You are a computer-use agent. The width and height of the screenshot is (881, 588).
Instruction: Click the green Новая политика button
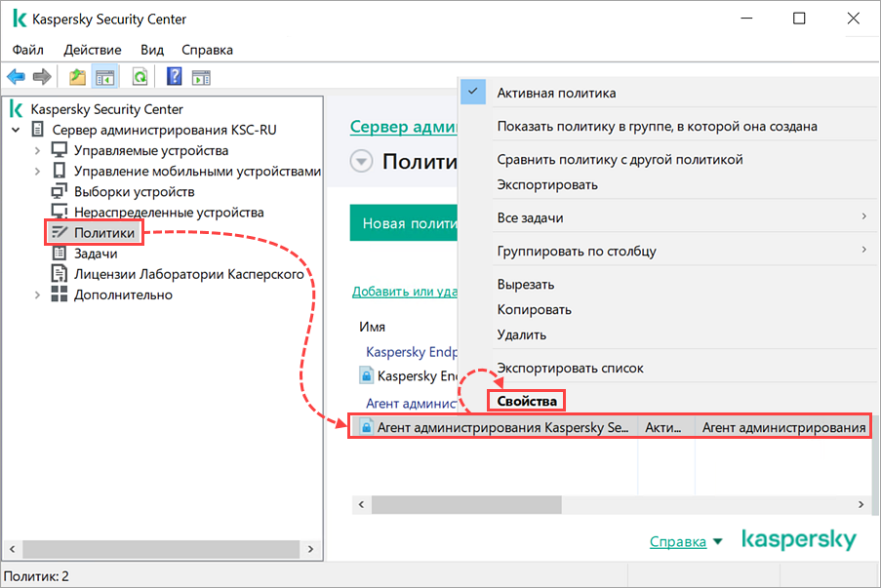(404, 223)
